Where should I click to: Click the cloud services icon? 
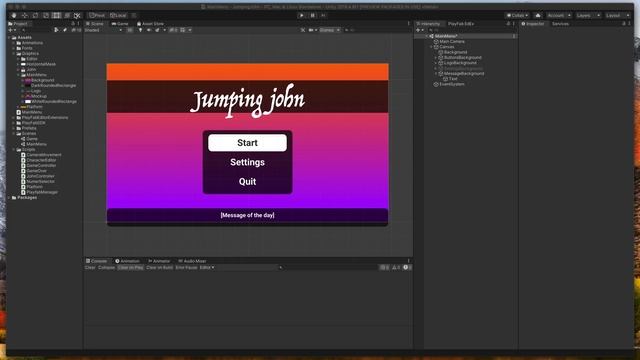(538, 16)
